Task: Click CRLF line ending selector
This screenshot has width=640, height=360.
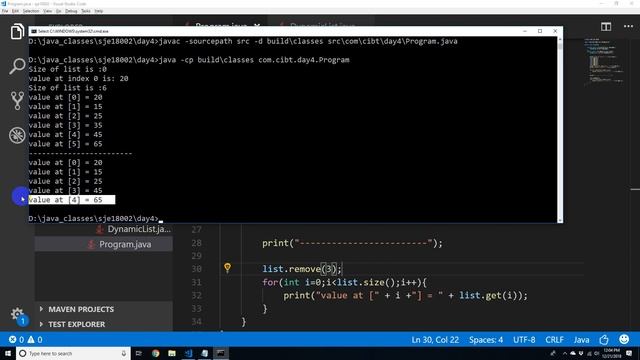Action: [x=554, y=340]
